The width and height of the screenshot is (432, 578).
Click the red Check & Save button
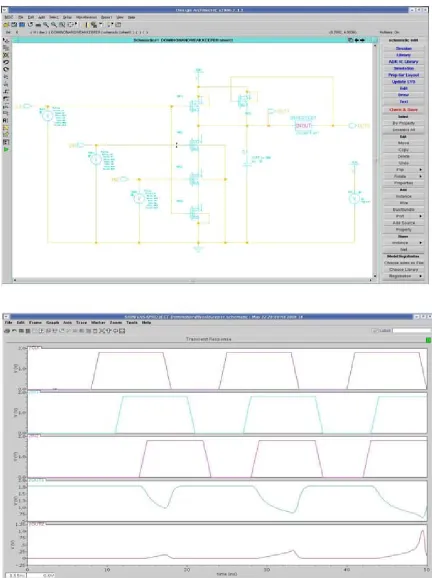403,109
